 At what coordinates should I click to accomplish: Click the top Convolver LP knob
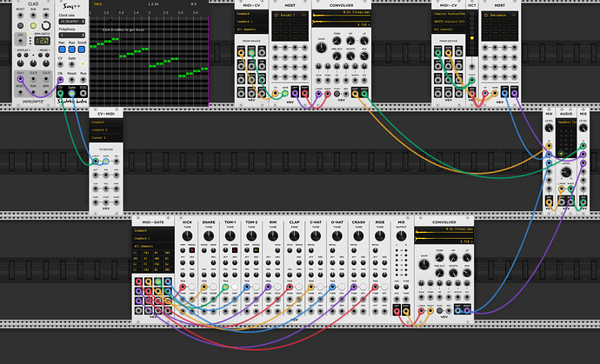click(364, 41)
